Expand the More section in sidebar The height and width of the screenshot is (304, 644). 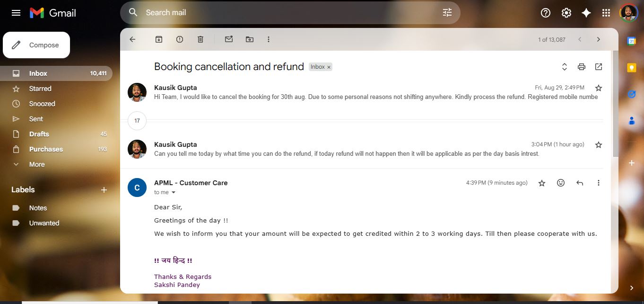coord(37,164)
